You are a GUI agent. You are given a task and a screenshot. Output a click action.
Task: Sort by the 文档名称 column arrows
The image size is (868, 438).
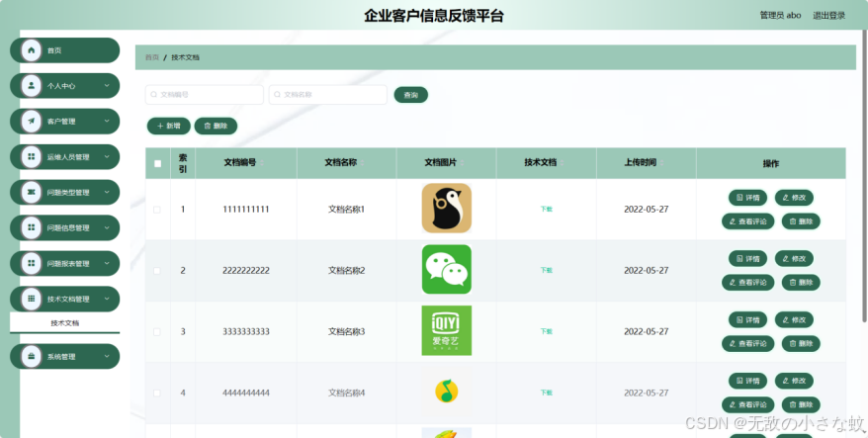[x=362, y=163]
